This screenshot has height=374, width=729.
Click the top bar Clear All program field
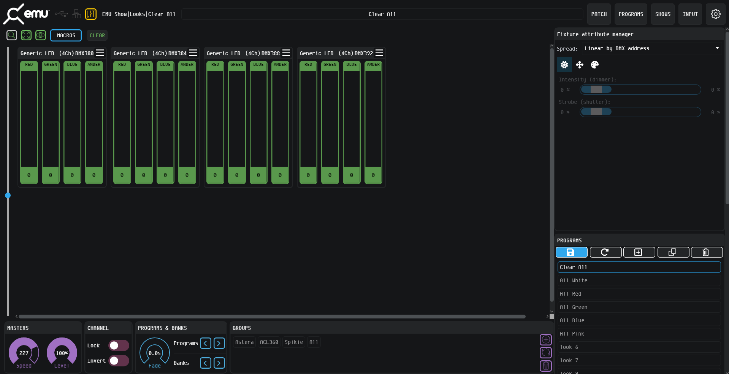(382, 14)
